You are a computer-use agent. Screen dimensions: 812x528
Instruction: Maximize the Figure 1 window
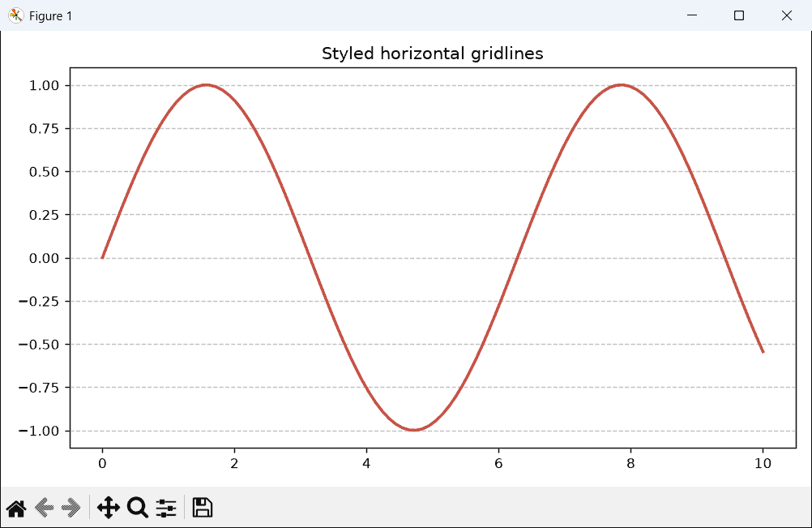739,15
